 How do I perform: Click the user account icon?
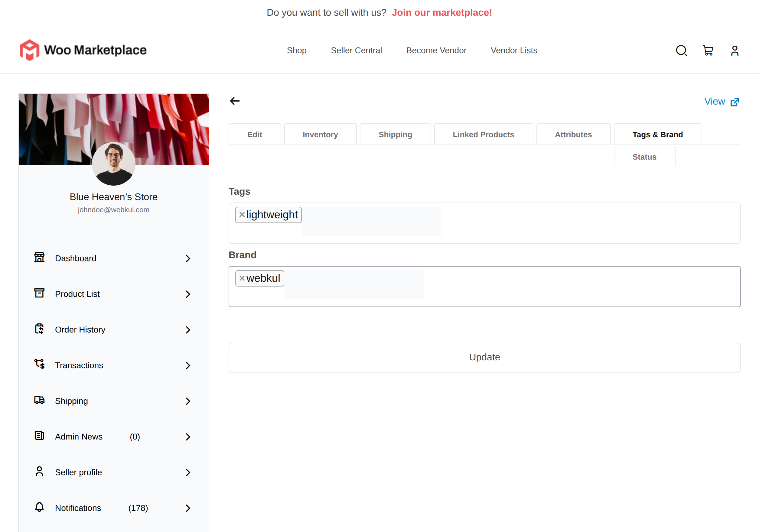[x=735, y=50]
